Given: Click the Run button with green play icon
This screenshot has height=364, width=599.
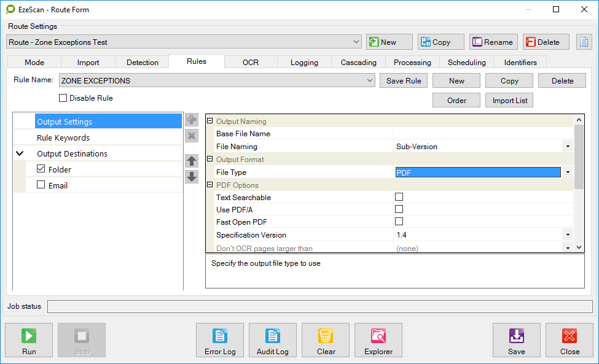Looking at the screenshot, I should tap(29, 340).
